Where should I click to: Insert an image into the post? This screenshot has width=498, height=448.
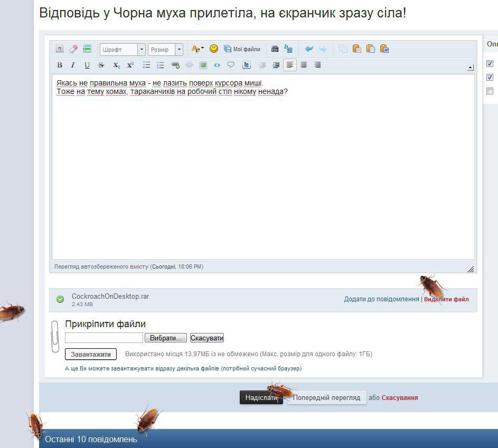pos(203,65)
